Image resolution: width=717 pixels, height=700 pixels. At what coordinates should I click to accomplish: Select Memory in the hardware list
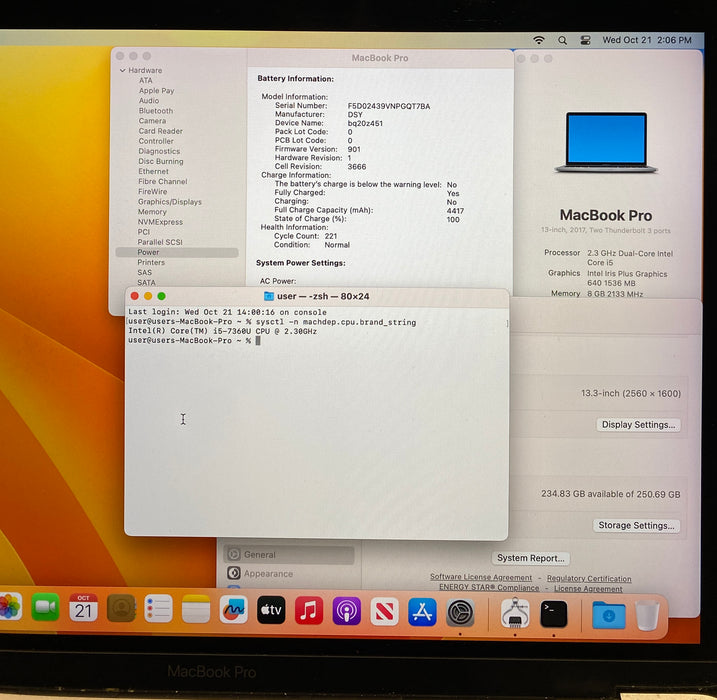(x=152, y=212)
